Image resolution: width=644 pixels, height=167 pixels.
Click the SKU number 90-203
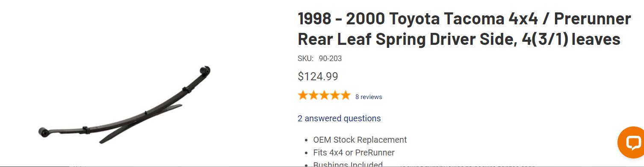click(x=330, y=59)
